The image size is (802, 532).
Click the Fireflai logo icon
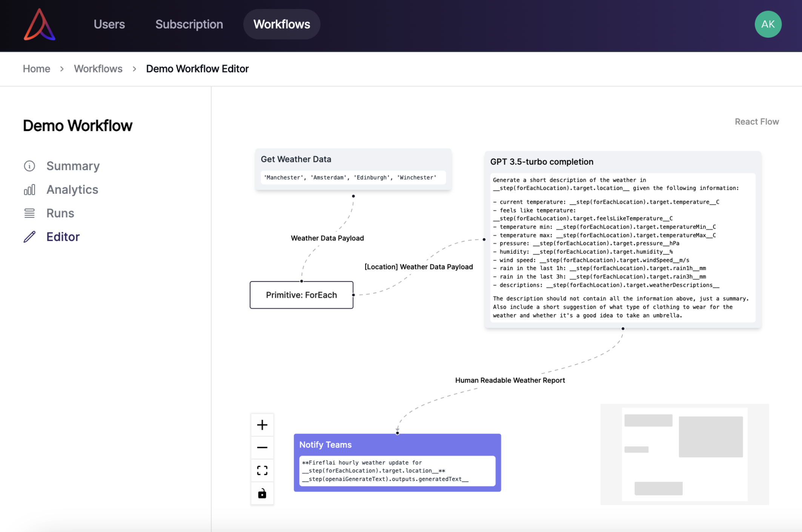39,25
